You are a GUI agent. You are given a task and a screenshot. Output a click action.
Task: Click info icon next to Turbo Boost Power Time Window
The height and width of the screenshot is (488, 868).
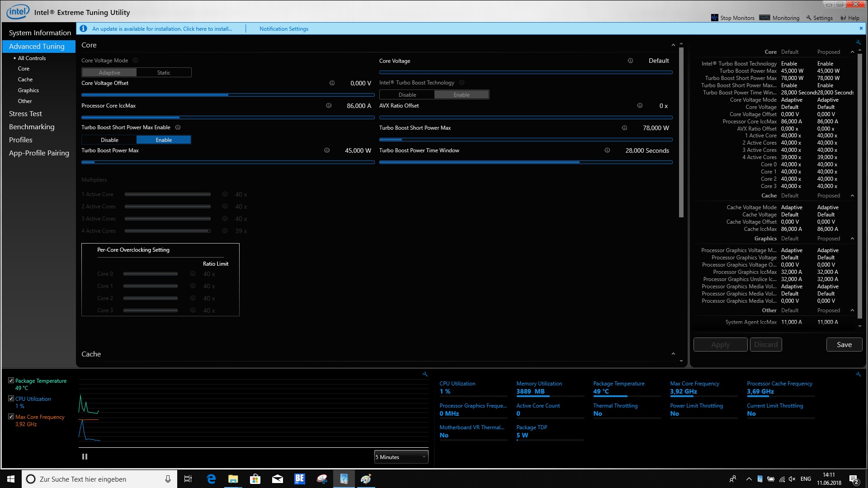coord(607,150)
